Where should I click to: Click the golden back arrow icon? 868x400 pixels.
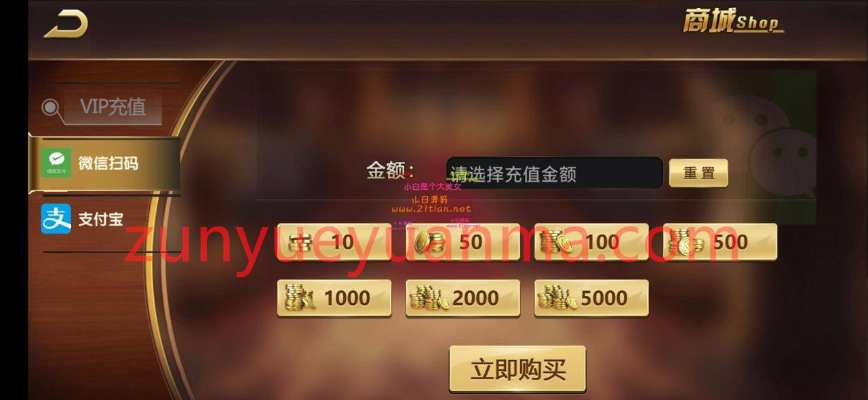(x=66, y=24)
